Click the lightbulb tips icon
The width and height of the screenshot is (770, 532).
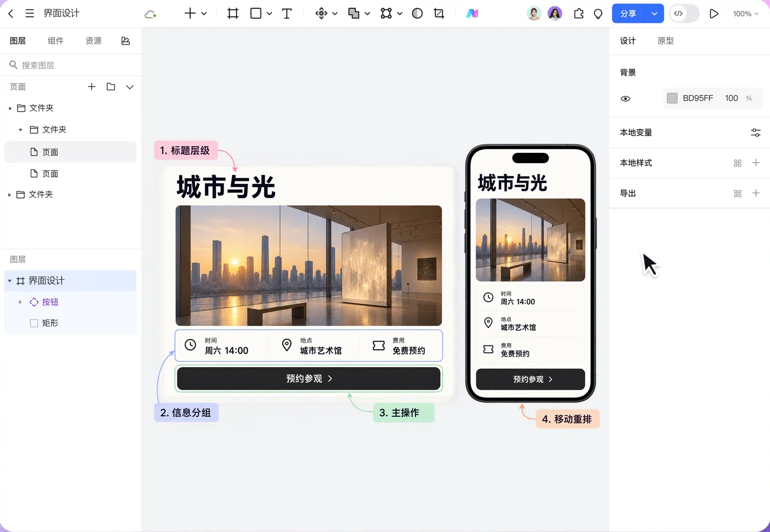point(598,14)
